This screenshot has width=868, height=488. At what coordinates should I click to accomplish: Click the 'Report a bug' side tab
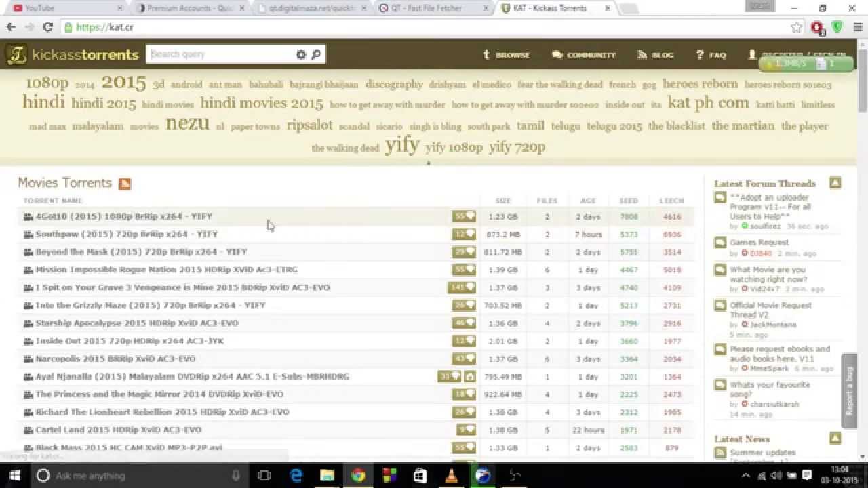[849, 391]
